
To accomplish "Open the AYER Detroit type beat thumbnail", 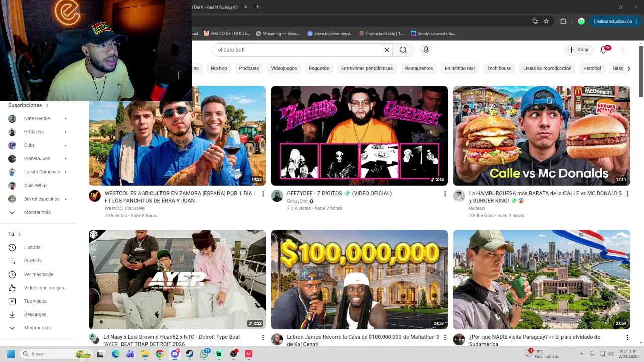I will pos(177,280).
